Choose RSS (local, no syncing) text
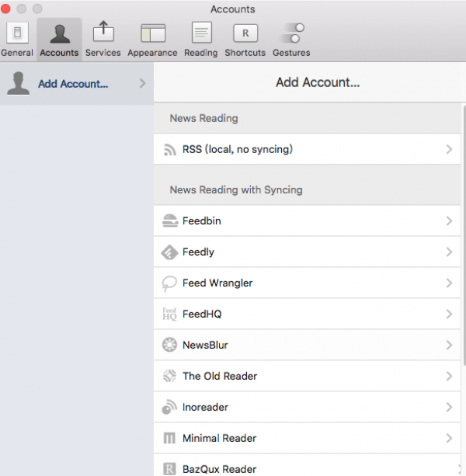 pyautogui.click(x=238, y=149)
